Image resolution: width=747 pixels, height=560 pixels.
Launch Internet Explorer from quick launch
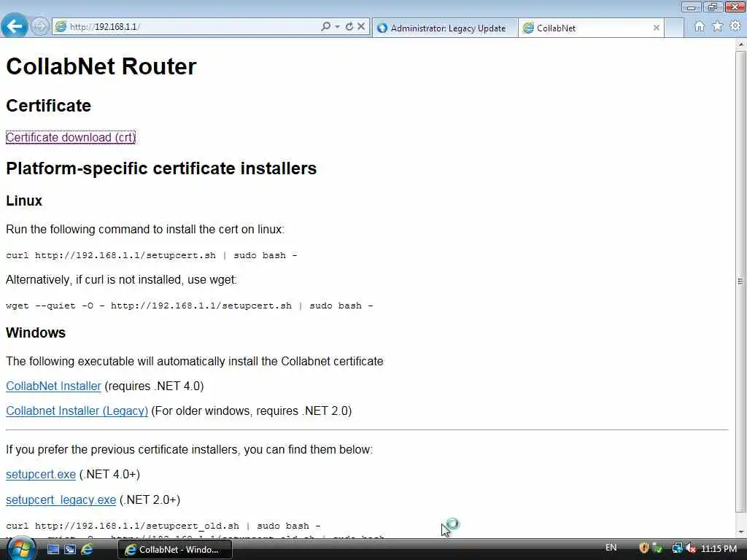click(x=88, y=549)
